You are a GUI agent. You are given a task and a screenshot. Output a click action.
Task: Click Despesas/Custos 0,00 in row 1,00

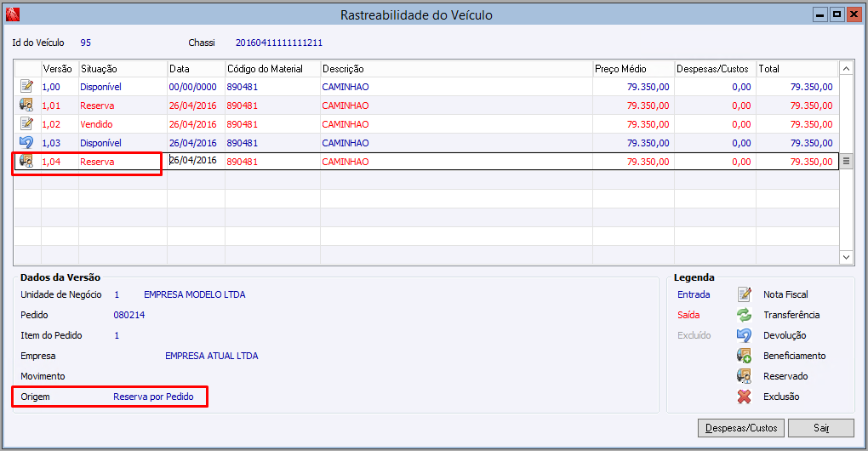coord(741,87)
